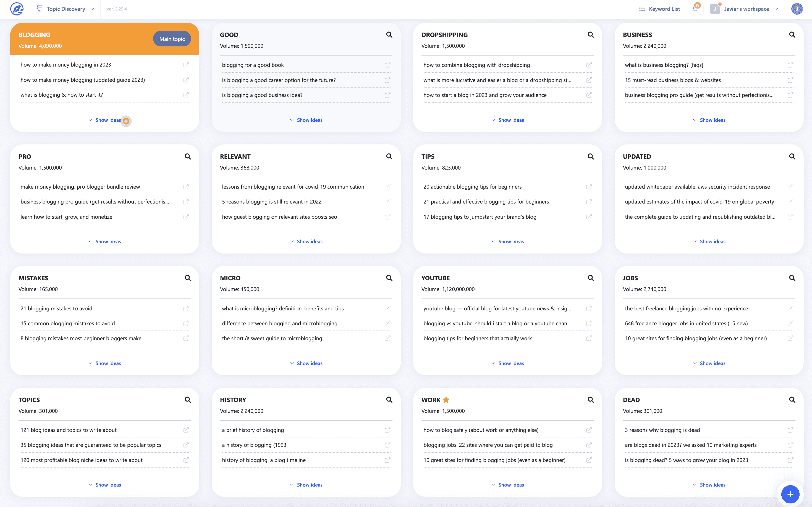Open '121 blog ideas and topics to write about'
This screenshot has width=812, height=507.
point(69,430)
